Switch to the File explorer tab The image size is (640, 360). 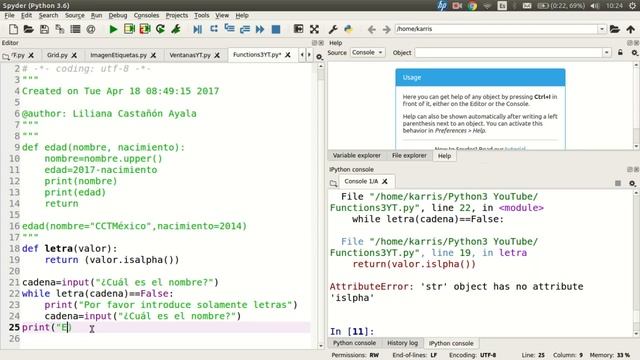point(409,156)
